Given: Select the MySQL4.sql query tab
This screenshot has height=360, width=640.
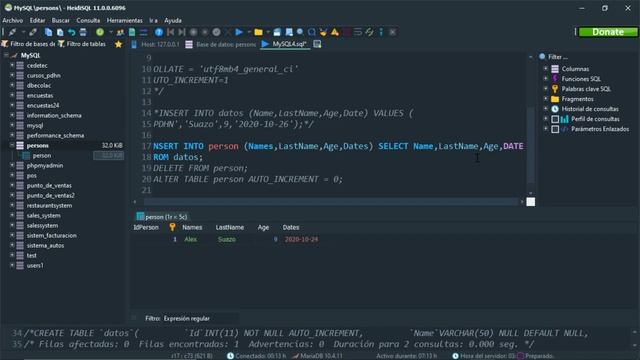Looking at the screenshot, I should point(285,44).
